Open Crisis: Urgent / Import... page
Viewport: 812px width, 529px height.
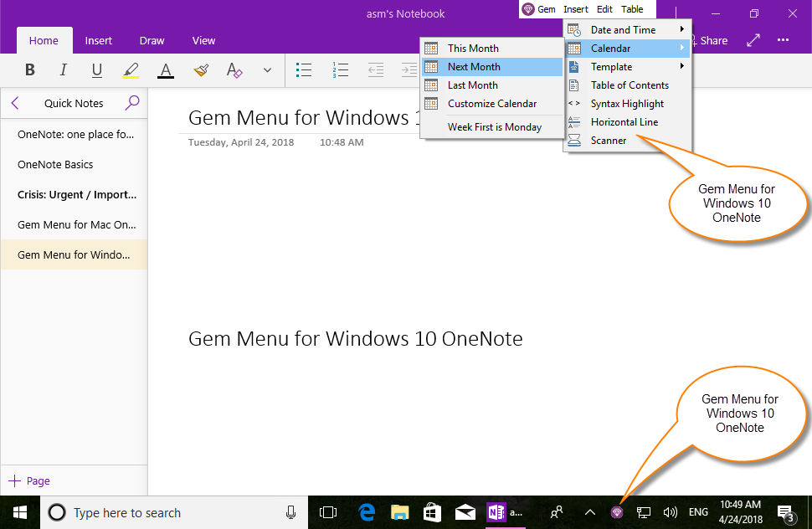click(74, 195)
